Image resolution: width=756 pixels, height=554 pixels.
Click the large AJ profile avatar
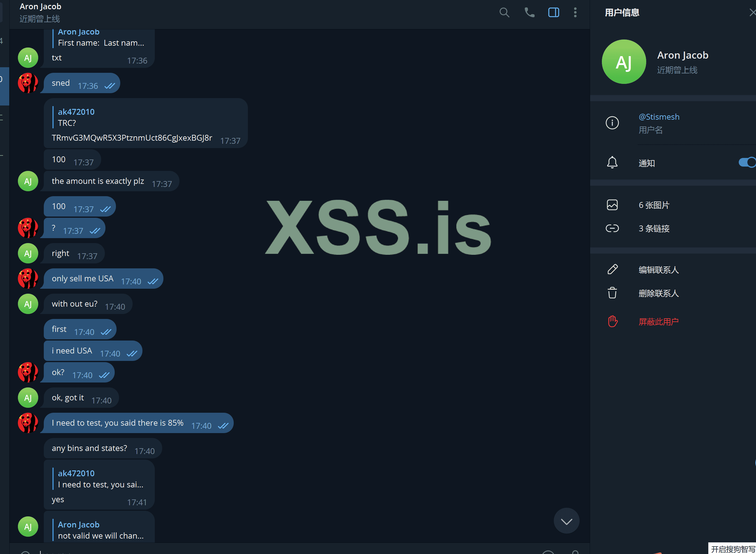[624, 62]
